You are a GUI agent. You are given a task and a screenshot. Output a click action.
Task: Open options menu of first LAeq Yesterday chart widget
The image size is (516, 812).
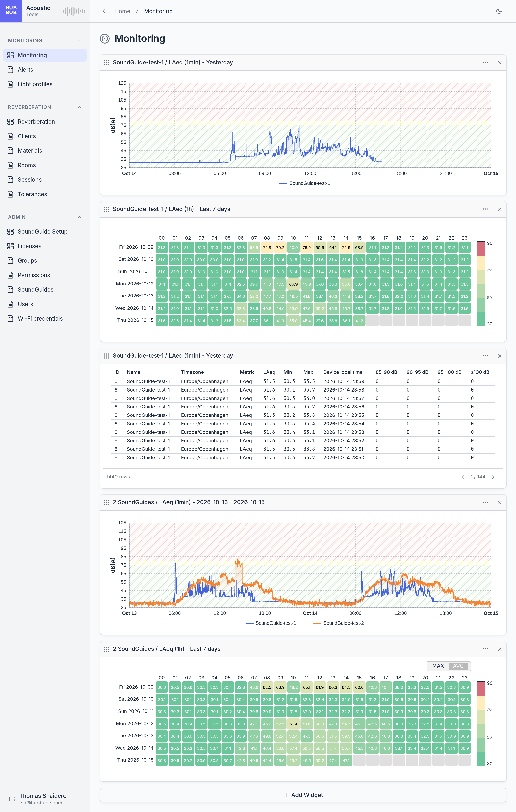tap(485, 63)
